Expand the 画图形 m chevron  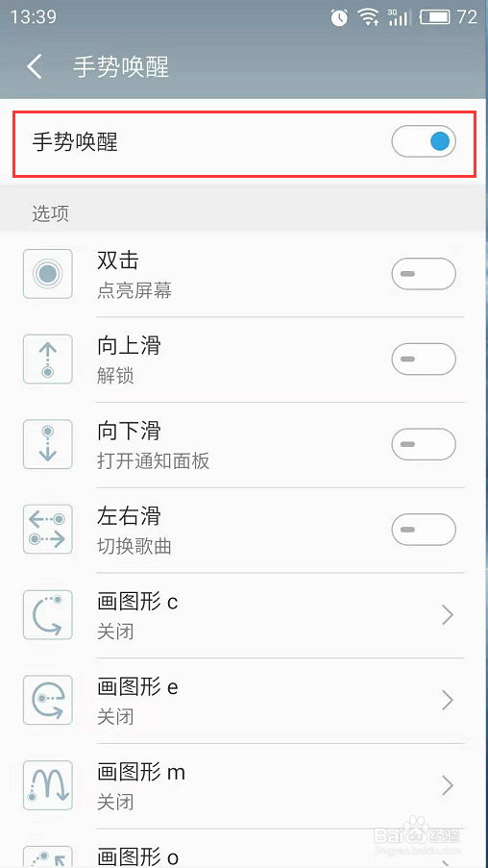click(x=448, y=785)
